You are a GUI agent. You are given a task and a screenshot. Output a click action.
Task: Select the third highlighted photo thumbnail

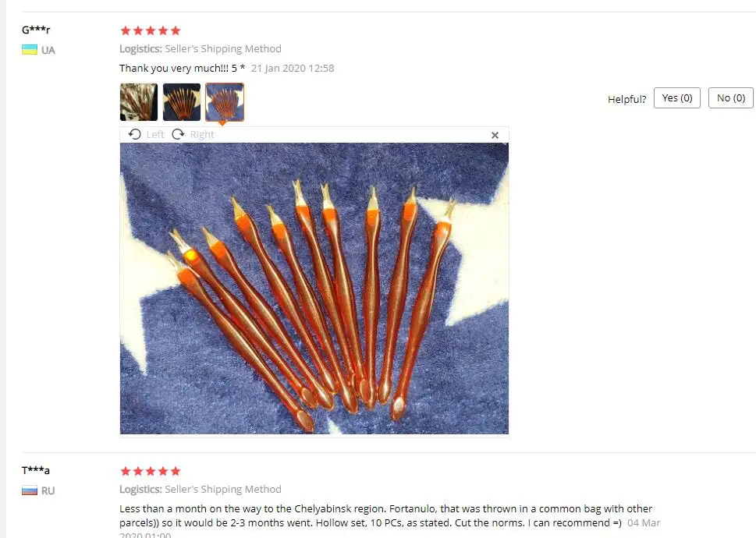[x=225, y=102]
